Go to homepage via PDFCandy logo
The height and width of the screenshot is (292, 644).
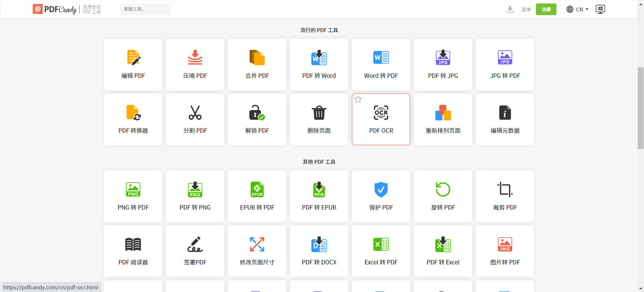[x=55, y=9]
